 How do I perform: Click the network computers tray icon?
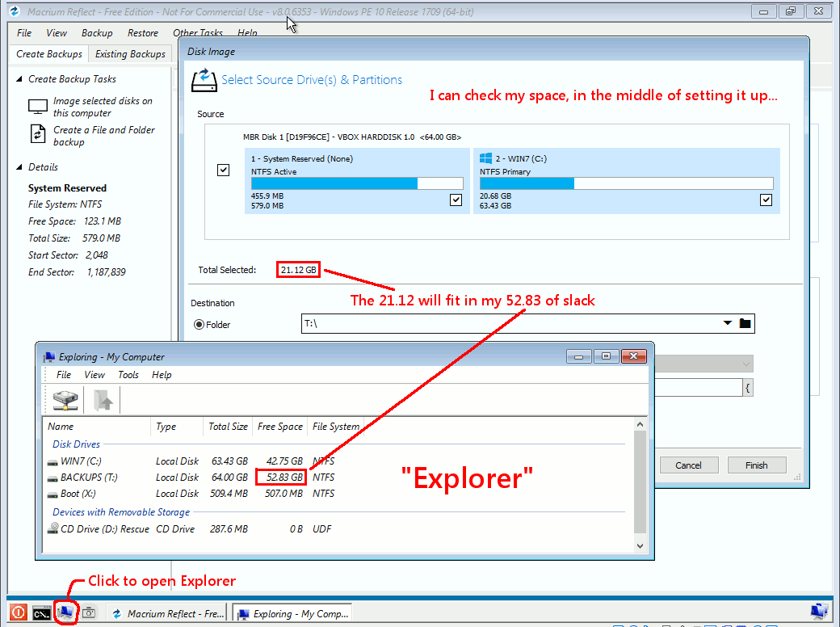point(819,612)
